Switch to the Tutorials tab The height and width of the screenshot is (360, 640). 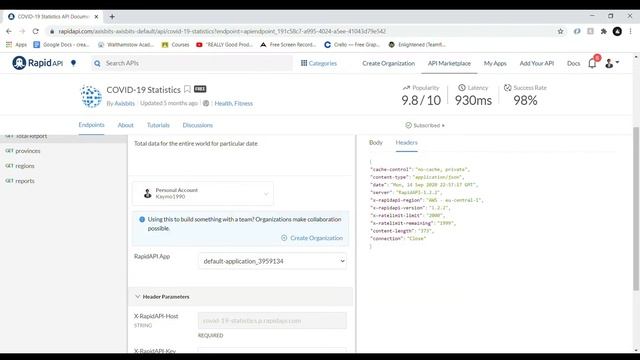click(x=158, y=125)
